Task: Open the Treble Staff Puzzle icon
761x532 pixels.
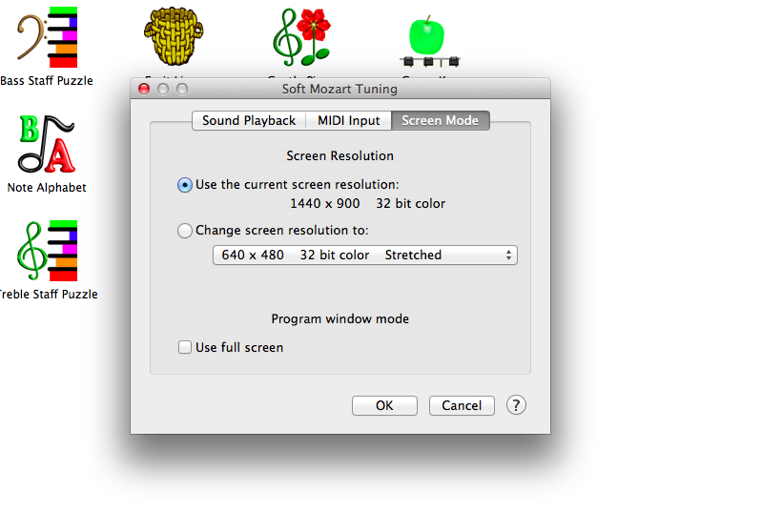Action: [x=47, y=251]
